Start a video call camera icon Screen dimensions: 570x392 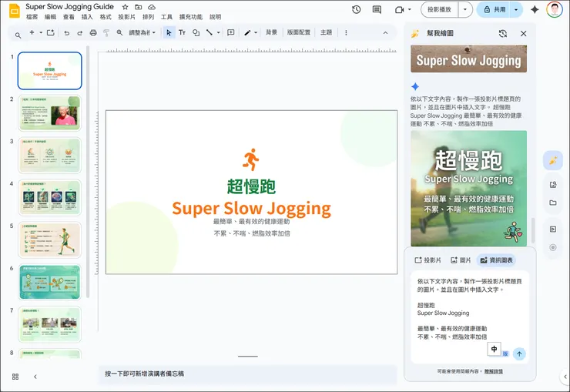[x=399, y=10]
